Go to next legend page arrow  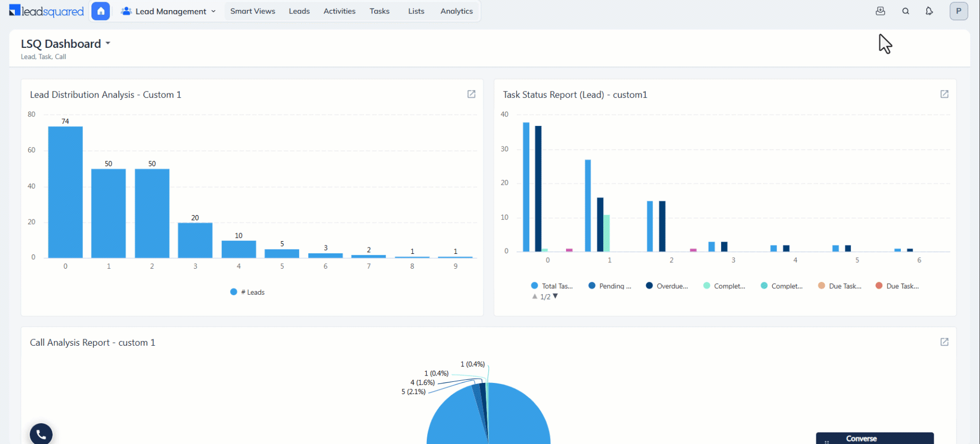pos(555,296)
